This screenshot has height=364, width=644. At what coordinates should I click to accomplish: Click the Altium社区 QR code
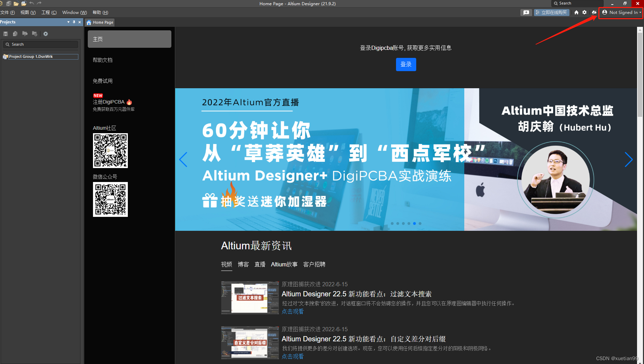pos(110,151)
